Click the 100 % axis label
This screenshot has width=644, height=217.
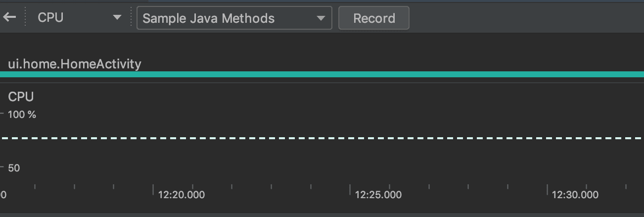[x=22, y=115]
